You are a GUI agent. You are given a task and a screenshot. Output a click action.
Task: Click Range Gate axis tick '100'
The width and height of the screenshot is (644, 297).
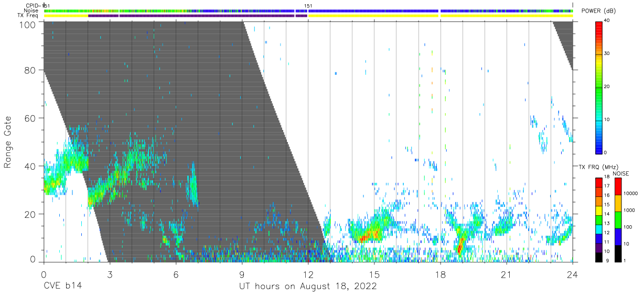27,24
